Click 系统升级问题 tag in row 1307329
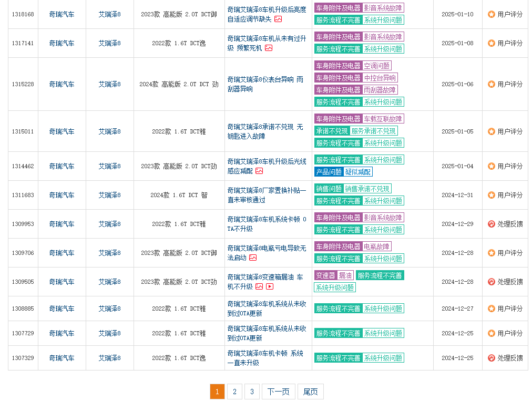532x401 pixels. [383, 358]
